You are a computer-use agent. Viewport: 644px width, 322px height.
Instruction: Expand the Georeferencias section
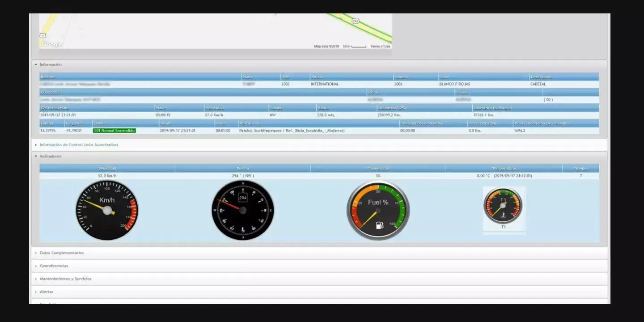54,266
